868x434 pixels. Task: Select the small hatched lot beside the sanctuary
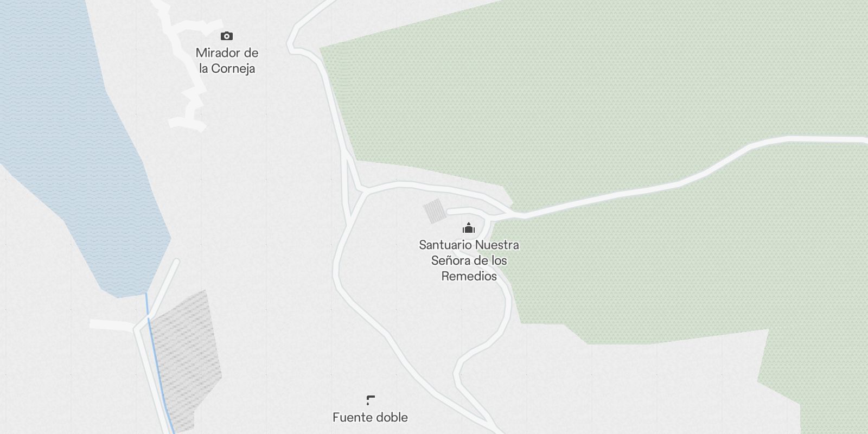pyautogui.click(x=433, y=211)
